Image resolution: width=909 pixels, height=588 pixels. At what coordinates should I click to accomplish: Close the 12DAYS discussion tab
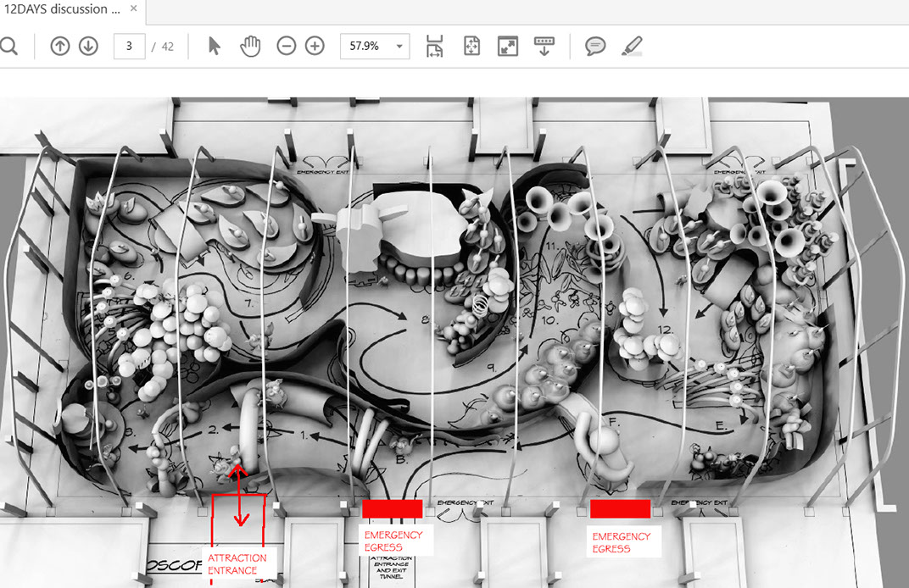coord(134,9)
